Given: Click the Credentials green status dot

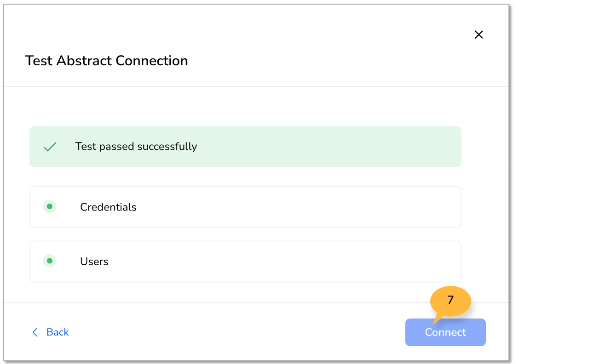Looking at the screenshot, I should click(50, 207).
